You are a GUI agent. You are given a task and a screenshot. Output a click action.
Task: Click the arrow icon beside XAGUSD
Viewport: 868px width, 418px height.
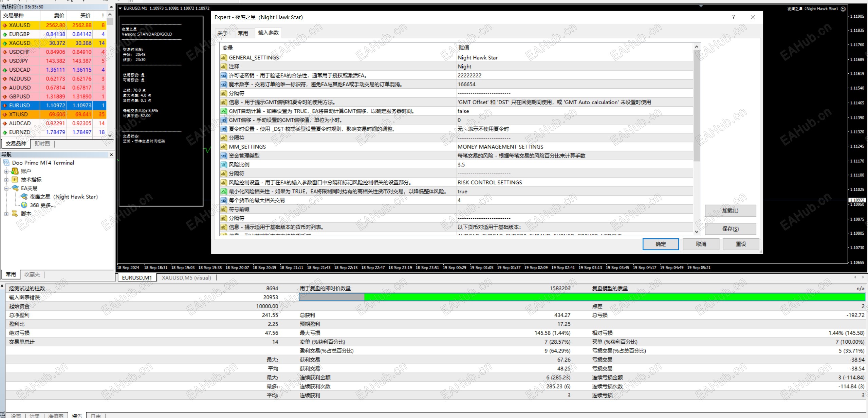[5, 43]
